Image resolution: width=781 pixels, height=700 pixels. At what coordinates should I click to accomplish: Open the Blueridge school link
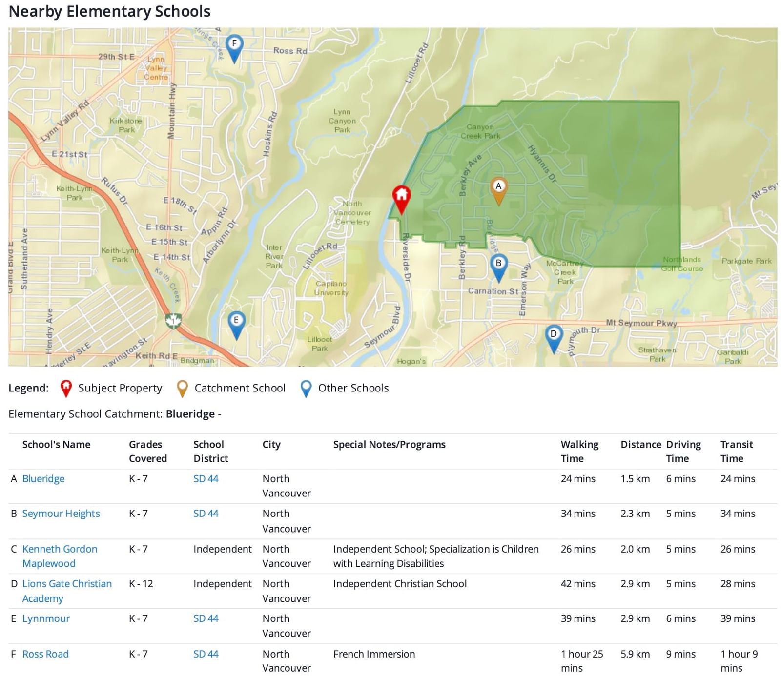[x=43, y=479]
